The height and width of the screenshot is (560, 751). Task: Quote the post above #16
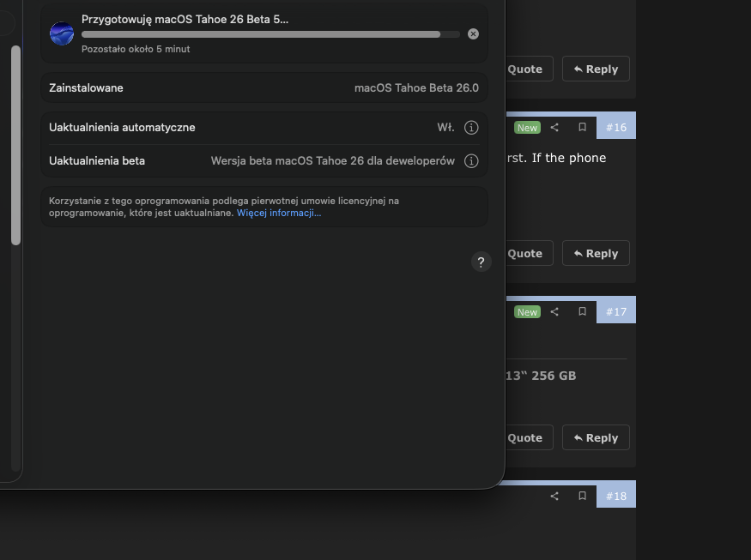pos(530,69)
